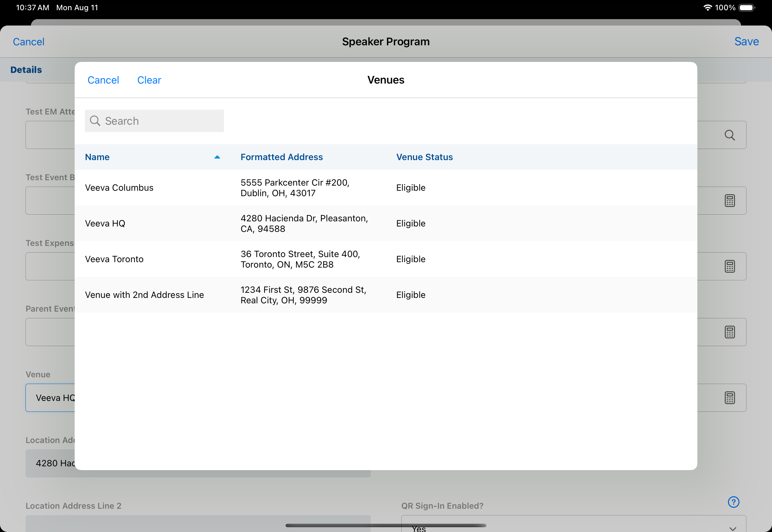Cancel the Speaker Program edit
This screenshot has height=532, width=772.
pos(28,42)
